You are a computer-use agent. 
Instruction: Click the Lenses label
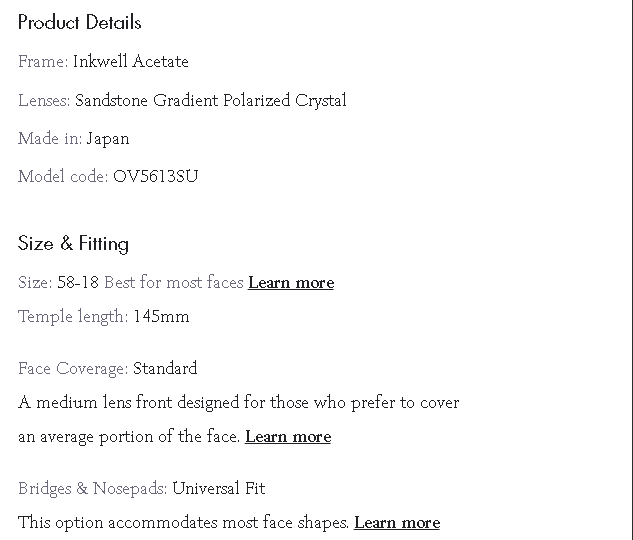click(44, 101)
